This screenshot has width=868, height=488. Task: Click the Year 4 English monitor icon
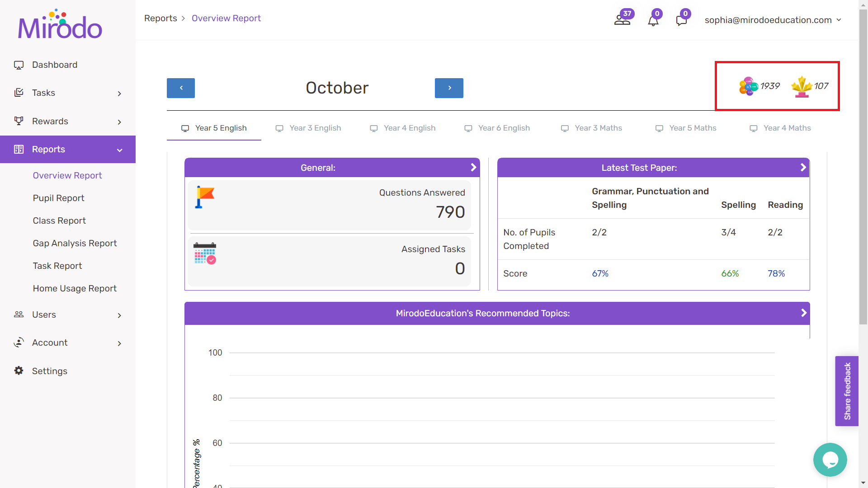[374, 128]
